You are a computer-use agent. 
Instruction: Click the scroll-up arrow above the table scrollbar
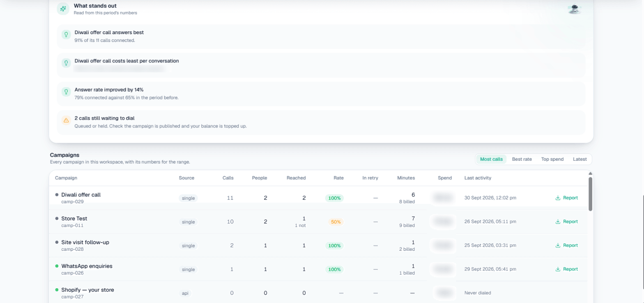(591, 173)
